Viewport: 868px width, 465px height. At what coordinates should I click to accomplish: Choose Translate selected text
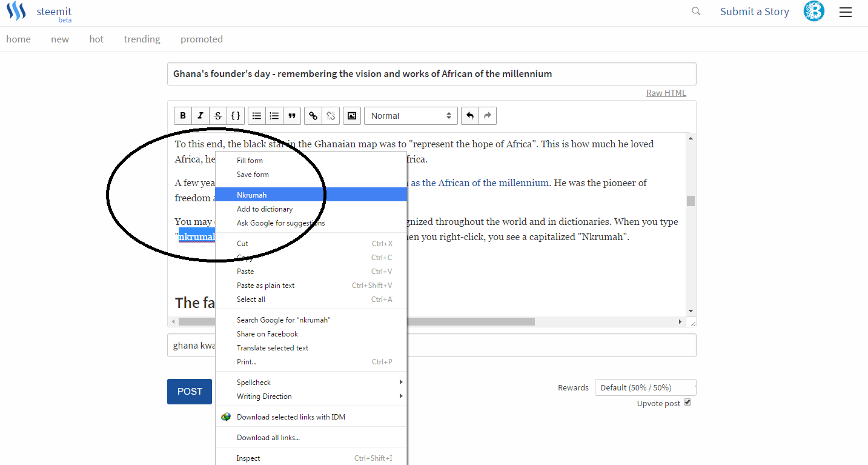coord(311,348)
